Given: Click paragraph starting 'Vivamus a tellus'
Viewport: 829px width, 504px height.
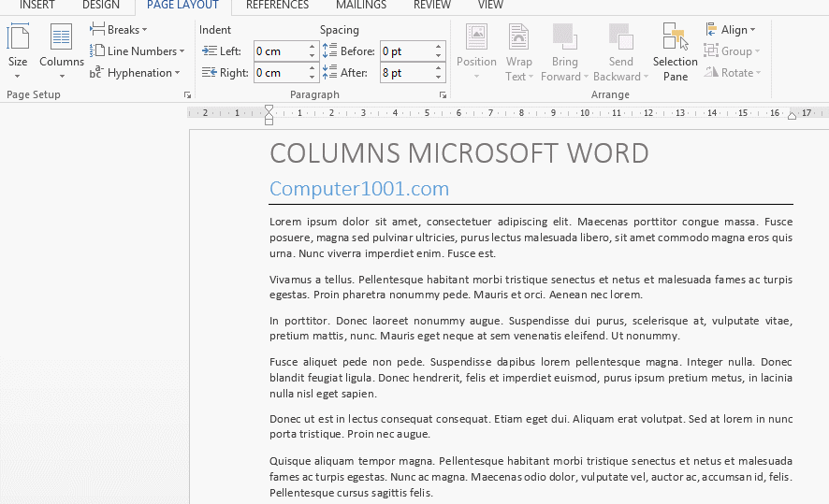Looking at the screenshot, I should point(531,287).
